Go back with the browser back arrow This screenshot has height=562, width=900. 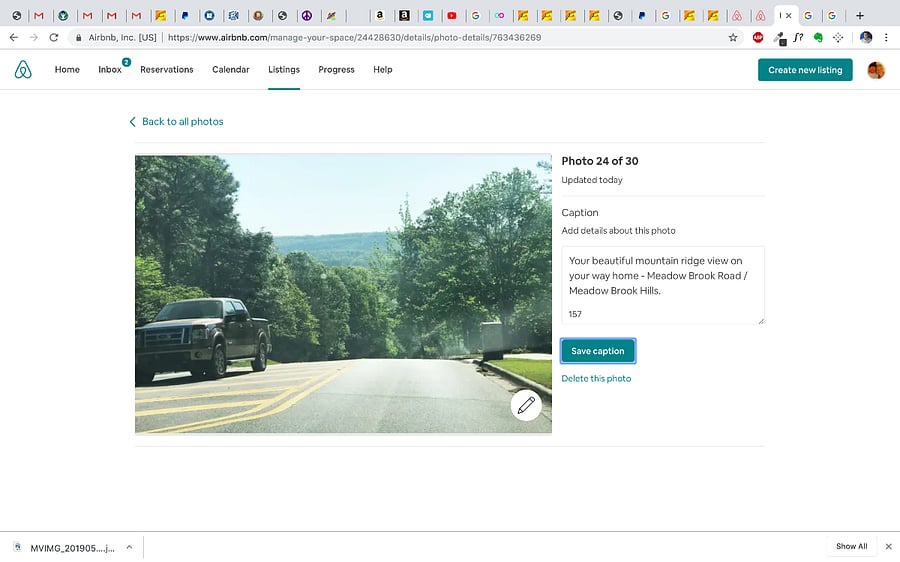pos(14,38)
